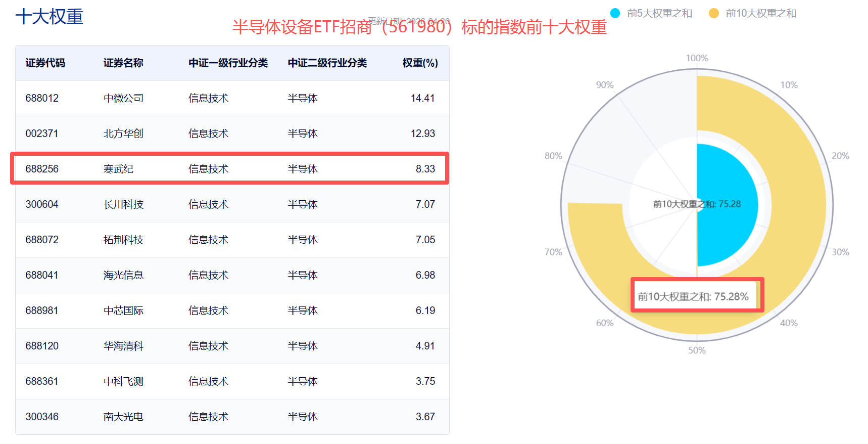
Task: Click the 4.91 weight value of 华海清科
Action: (x=425, y=346)
